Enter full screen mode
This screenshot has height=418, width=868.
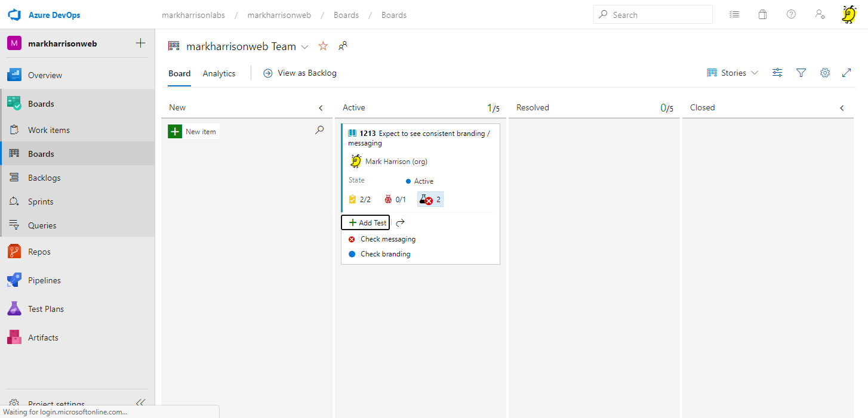(x=847, y=73)
